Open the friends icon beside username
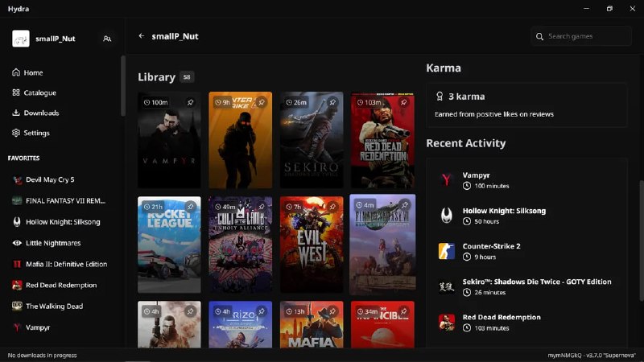 tap(107, 39)
